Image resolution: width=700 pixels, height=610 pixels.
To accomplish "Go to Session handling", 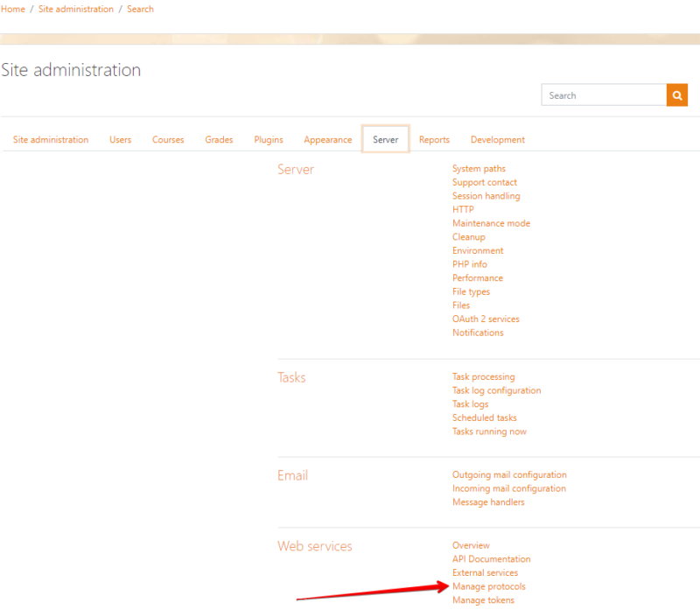I will click(486, 196).
